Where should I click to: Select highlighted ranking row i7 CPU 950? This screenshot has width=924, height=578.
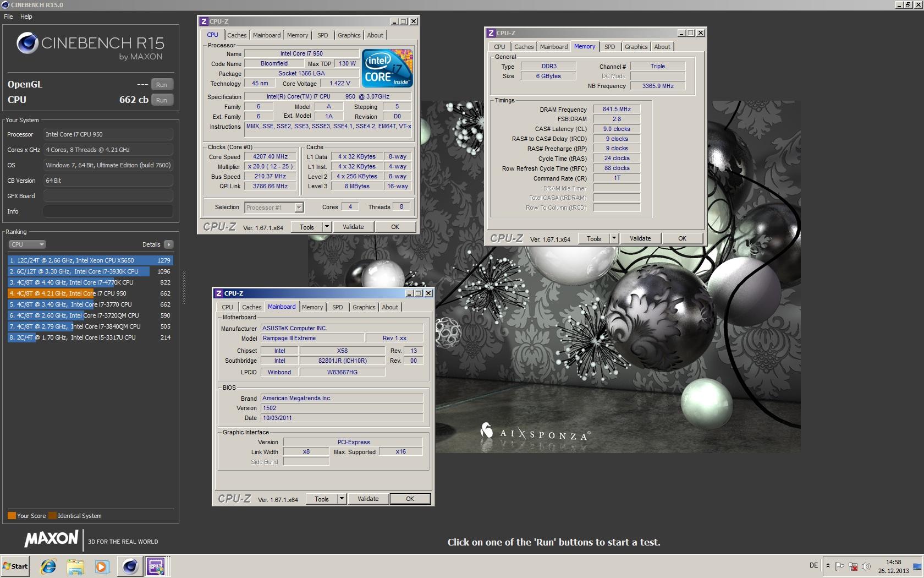91,293
